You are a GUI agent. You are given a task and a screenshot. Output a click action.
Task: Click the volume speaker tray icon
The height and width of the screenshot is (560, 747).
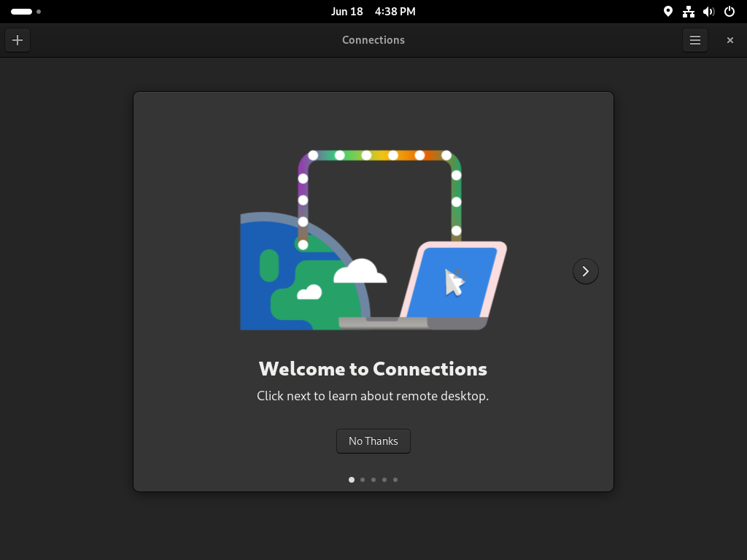coord(709,12)
